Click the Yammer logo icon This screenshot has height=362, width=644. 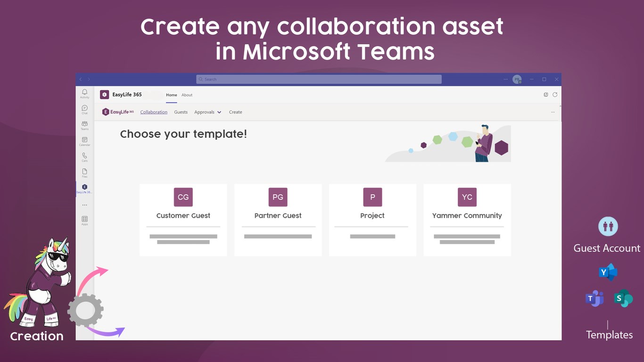tap(608, 272)
